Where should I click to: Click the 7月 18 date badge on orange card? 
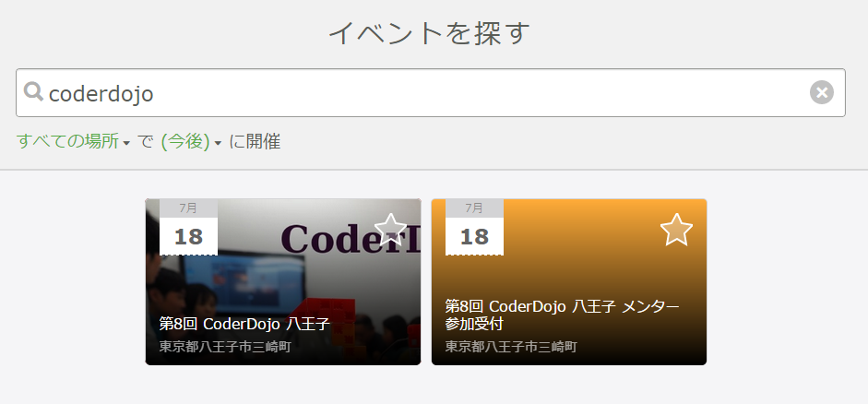pos(474,227)
